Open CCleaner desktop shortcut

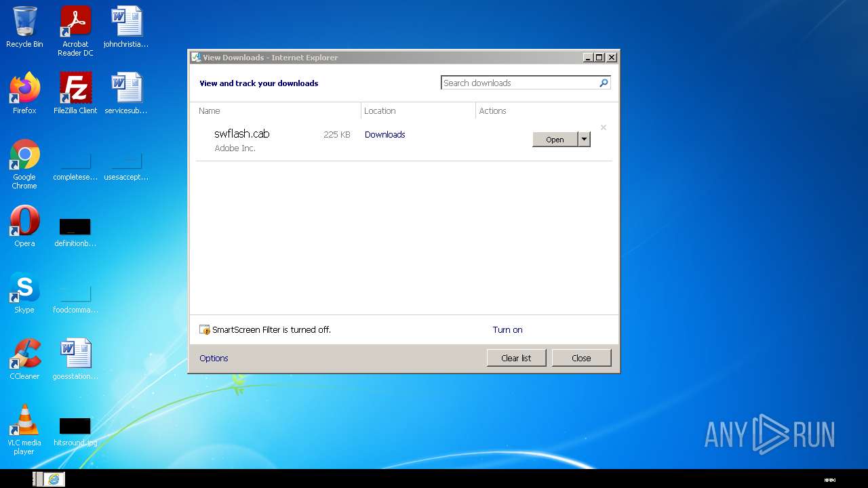(x=24, y=359)
